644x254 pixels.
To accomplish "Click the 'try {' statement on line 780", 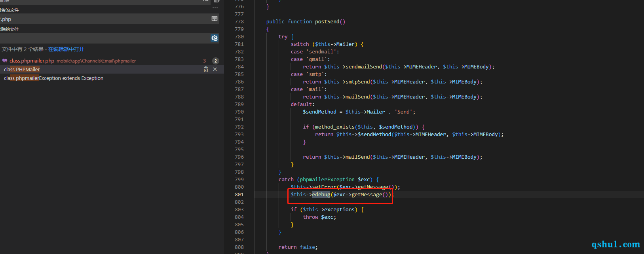I will [286, 36].
